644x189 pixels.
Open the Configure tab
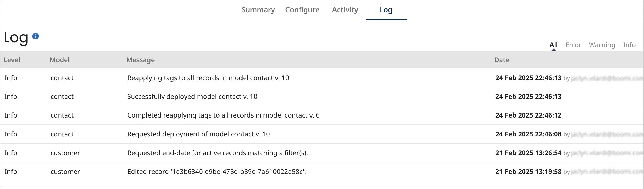click(x=302, y=10)
